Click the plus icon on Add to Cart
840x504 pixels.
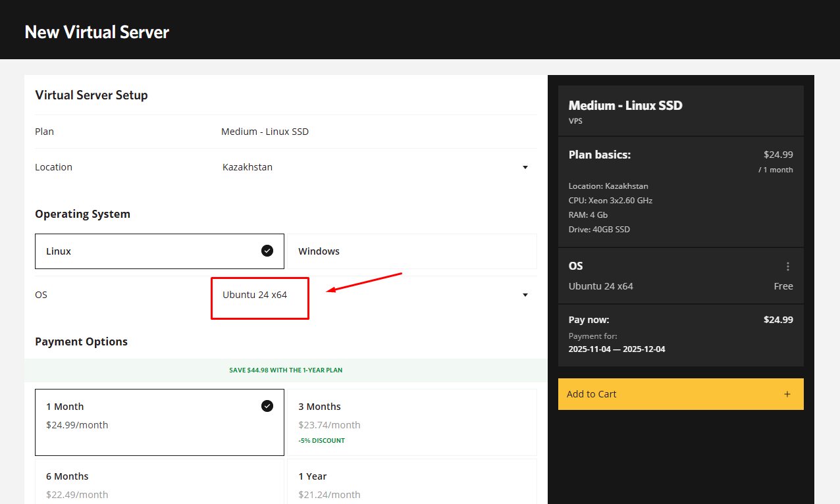[x=787, y=394]
